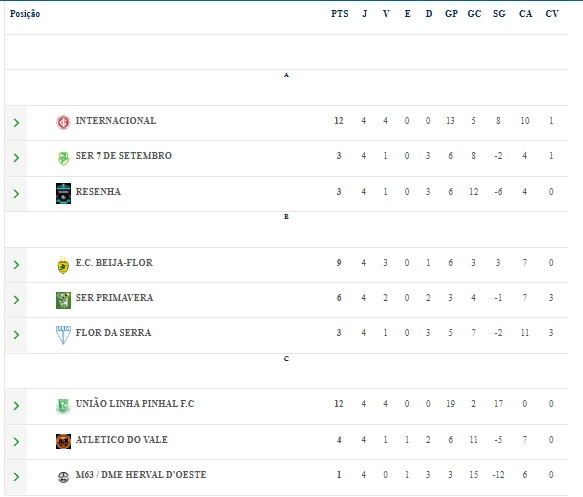
Task: Click the Internacional team crest icon
Action: point(63,122)
